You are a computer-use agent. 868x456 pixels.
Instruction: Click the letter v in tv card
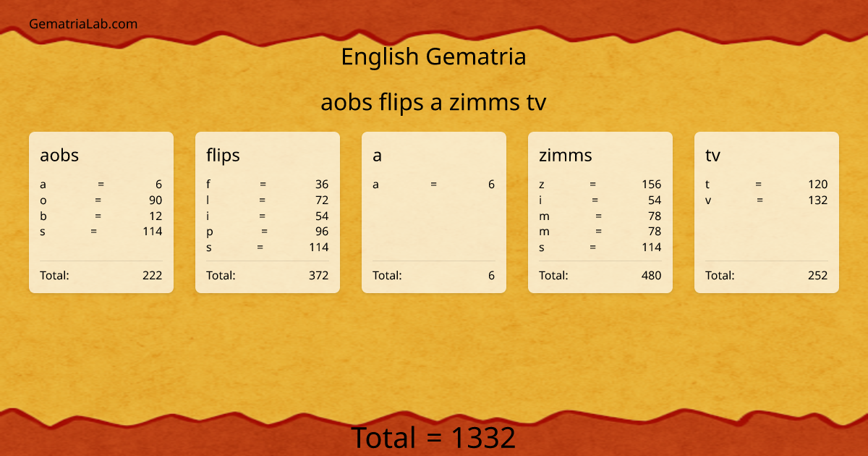(x=708, y=200)
